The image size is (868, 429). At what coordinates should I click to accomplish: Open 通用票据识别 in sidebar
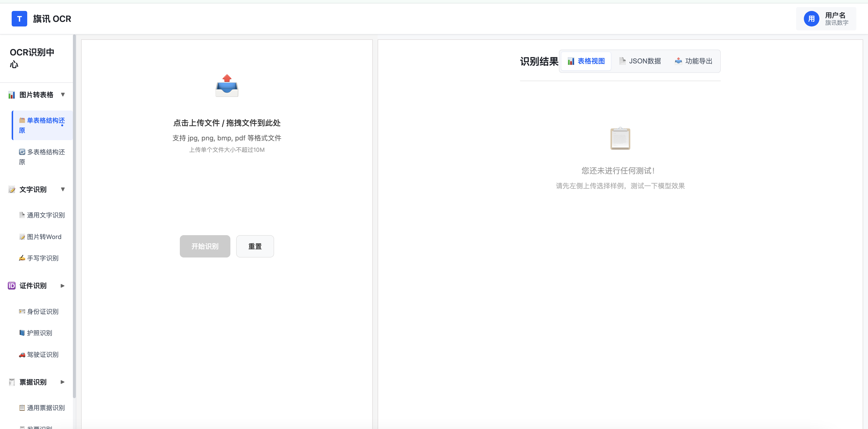coord(43,408)
